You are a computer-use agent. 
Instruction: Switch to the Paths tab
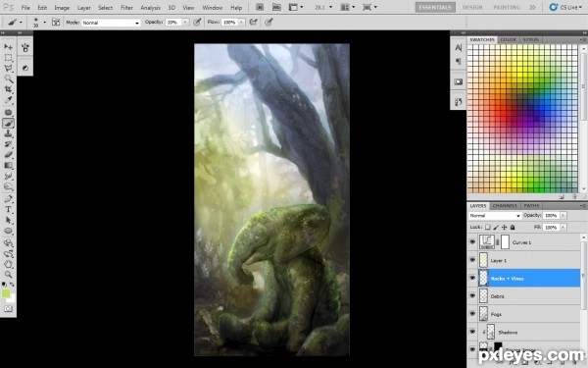click(531, 206)
